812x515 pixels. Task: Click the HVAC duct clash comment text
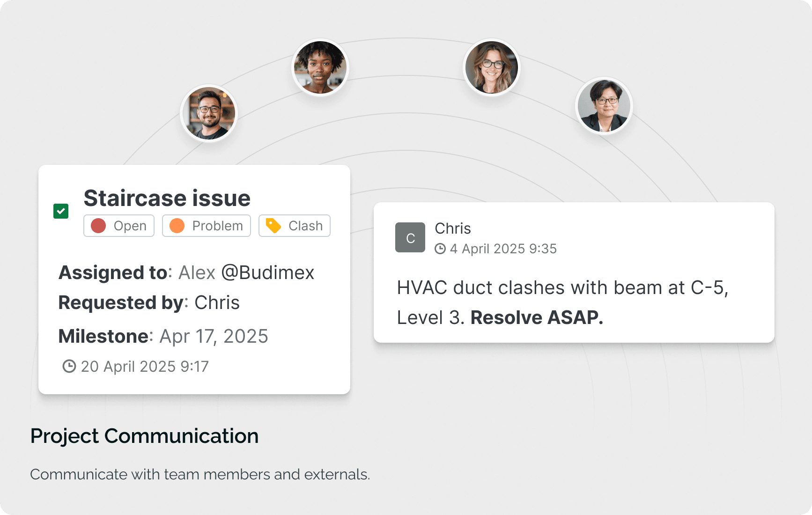click(562, 302)
